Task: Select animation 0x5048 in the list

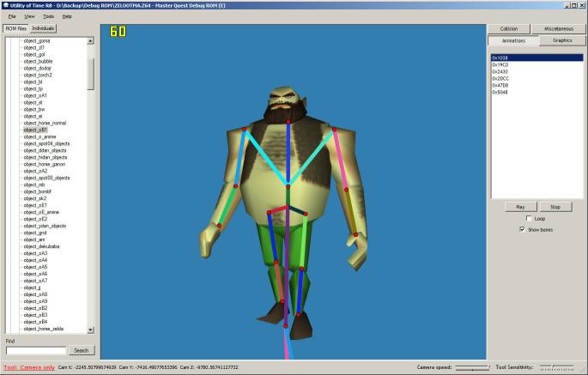Action: point(537,93)
